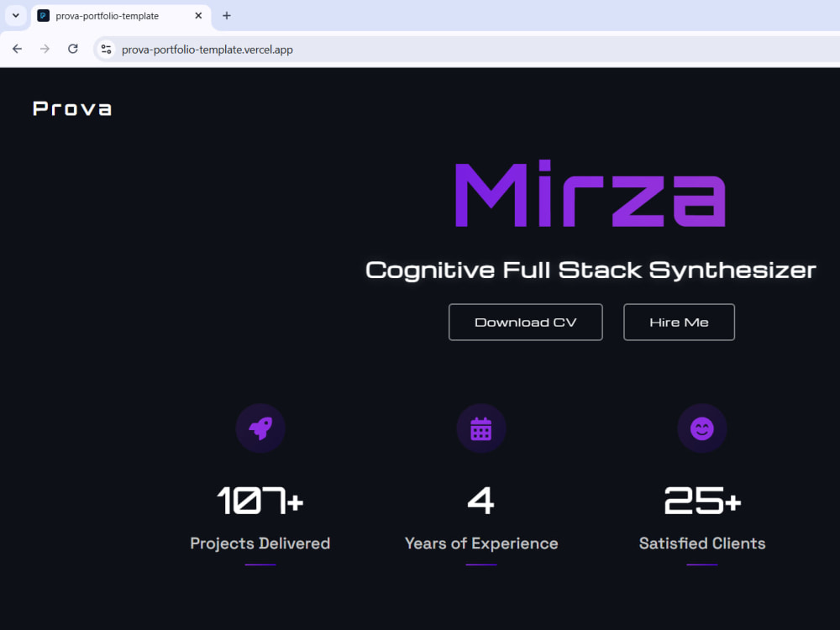Open a new tab with the plus icon
Image resolution: width=840 pixels, height=630 pixels.
coord(227,15)
